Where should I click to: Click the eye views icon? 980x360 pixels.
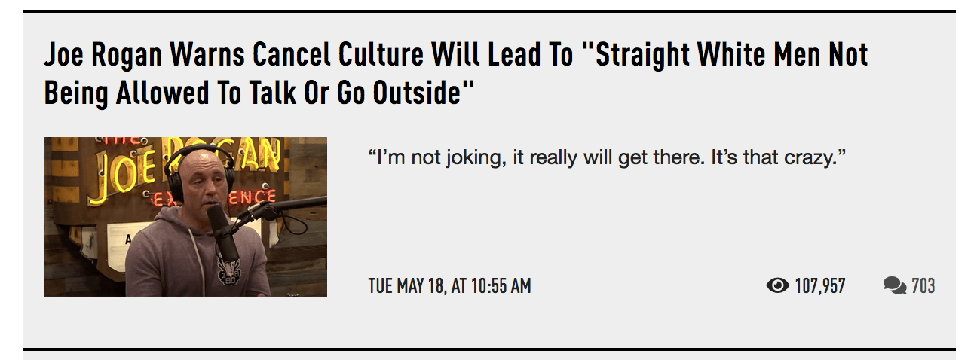click(777, 286)
